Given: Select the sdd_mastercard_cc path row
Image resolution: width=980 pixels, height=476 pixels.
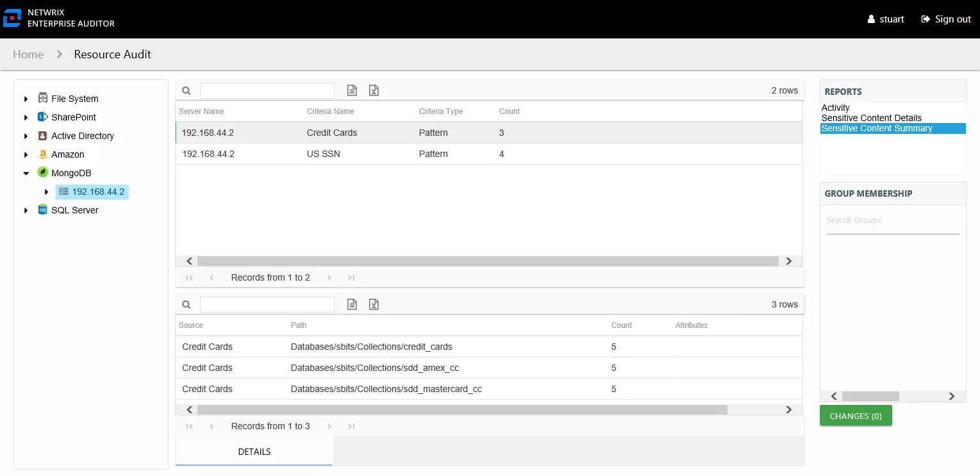Looking at the screenshot, I should click(x=489, y=389).
